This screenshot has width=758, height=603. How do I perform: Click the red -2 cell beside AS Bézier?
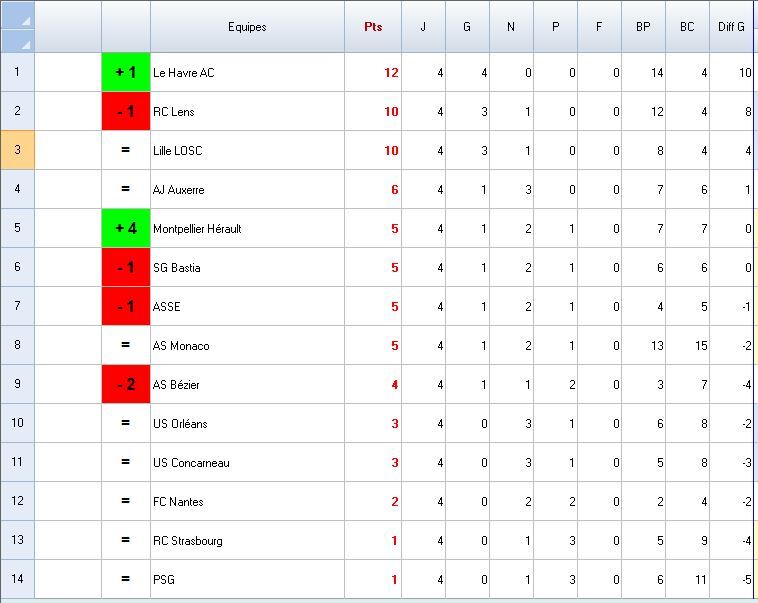tap(126, 384)
